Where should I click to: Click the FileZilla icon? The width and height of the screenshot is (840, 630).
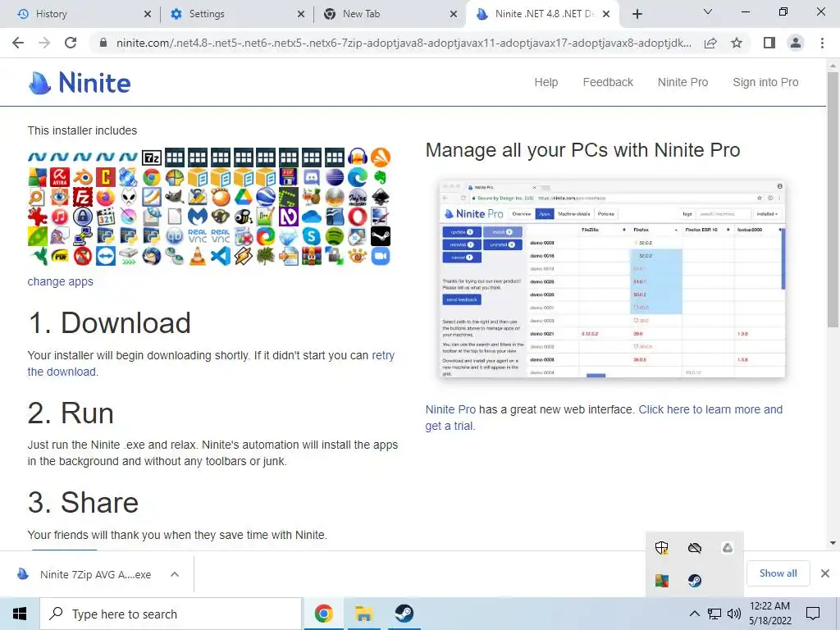(x=83, y=197)
